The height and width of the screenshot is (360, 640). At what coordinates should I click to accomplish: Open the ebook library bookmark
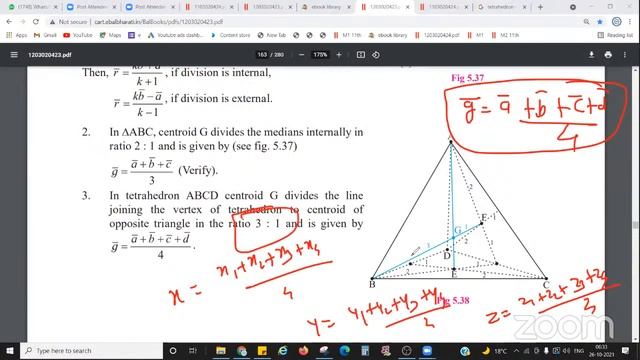[388, 36]
